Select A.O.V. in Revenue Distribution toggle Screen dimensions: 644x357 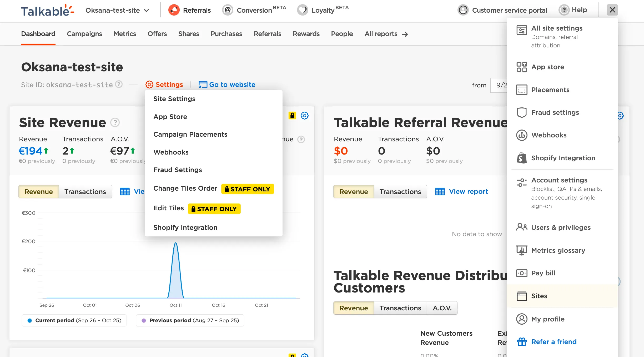tap(442, 308)
